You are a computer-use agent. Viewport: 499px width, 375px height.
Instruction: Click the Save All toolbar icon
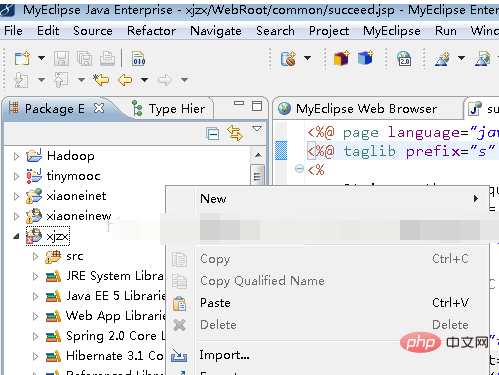(84, 59)
